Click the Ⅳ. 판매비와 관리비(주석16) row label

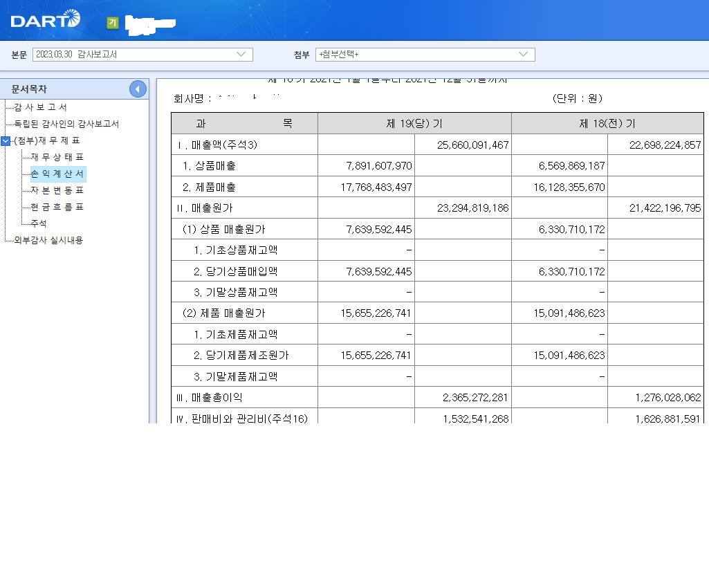coord(242,419)
